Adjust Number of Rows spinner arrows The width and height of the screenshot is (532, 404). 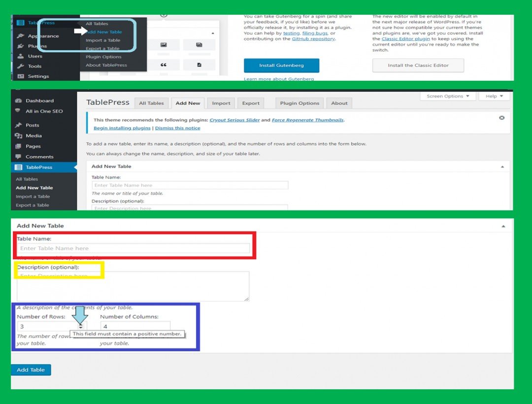pyautogui.click(x=80, y=326)
